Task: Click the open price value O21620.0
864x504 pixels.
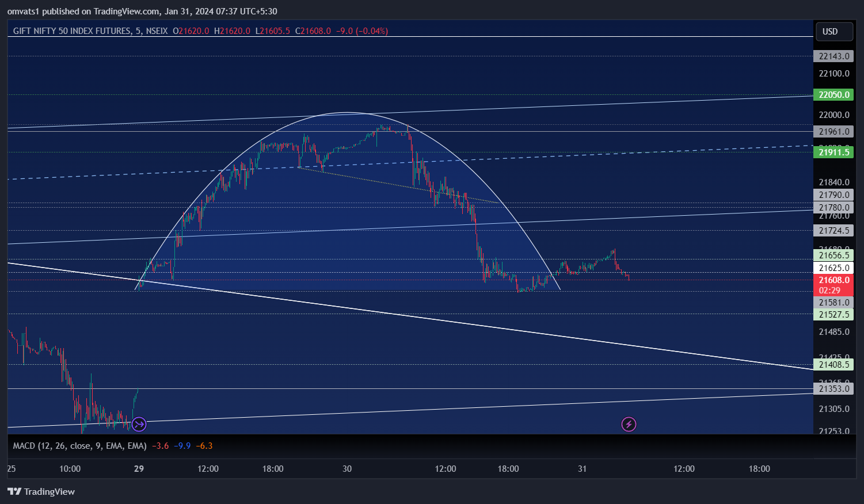Action: [191, 31]
